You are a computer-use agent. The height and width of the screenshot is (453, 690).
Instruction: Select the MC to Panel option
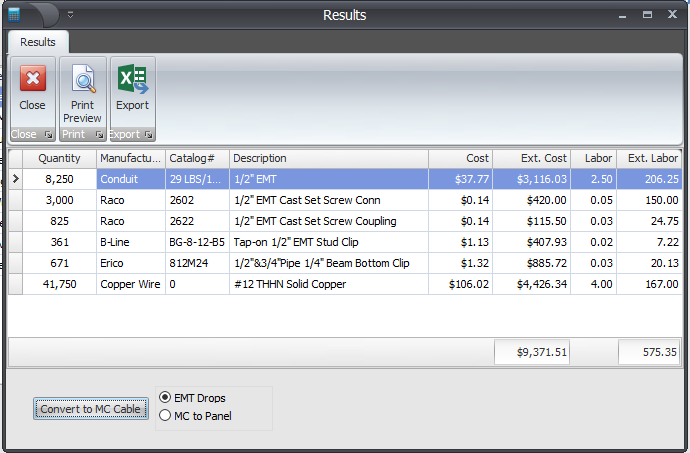tap(166, 416)
